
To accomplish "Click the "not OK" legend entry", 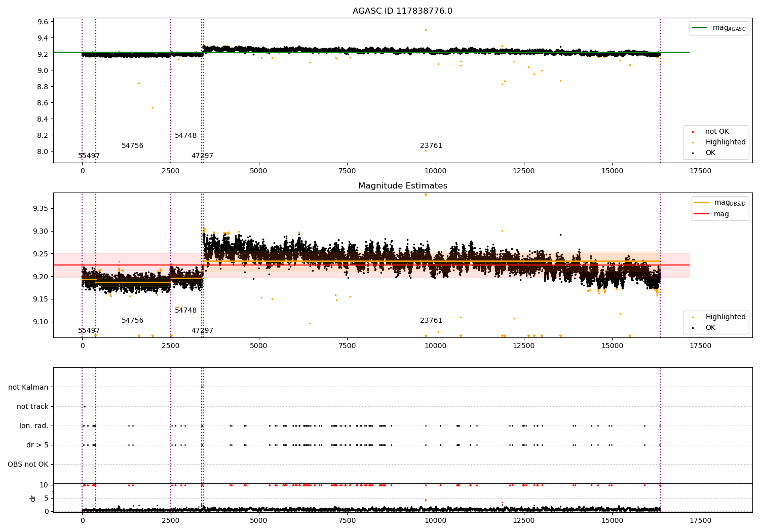I will [716, 132].
